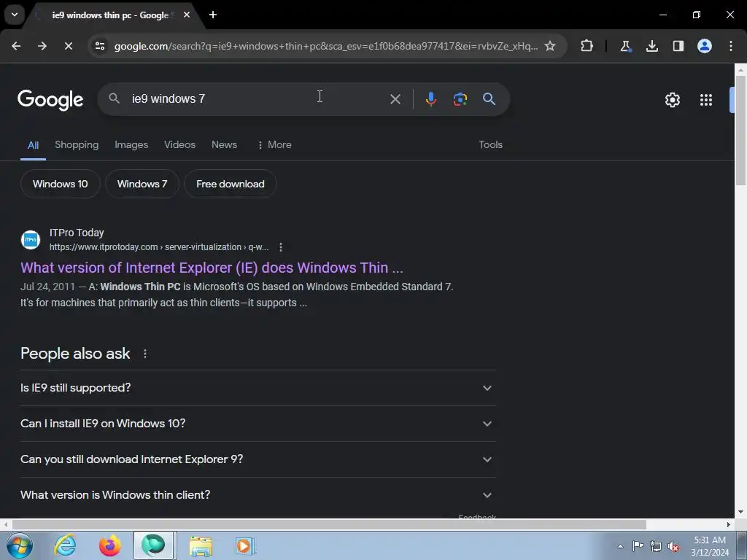The height and width of the screenshot is (560, 747).
Task: Toggle the browser side panel
Action: (x=678, y=46)
